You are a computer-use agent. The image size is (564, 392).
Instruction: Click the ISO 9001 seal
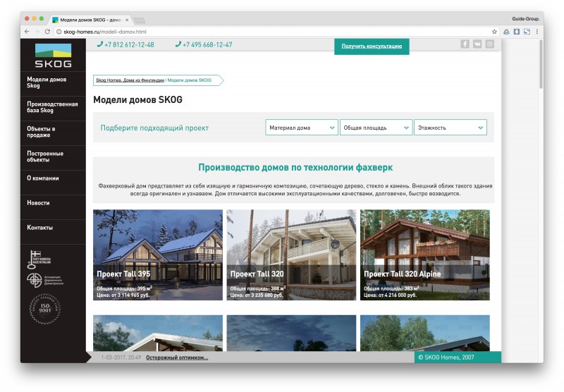coord(45,309)
